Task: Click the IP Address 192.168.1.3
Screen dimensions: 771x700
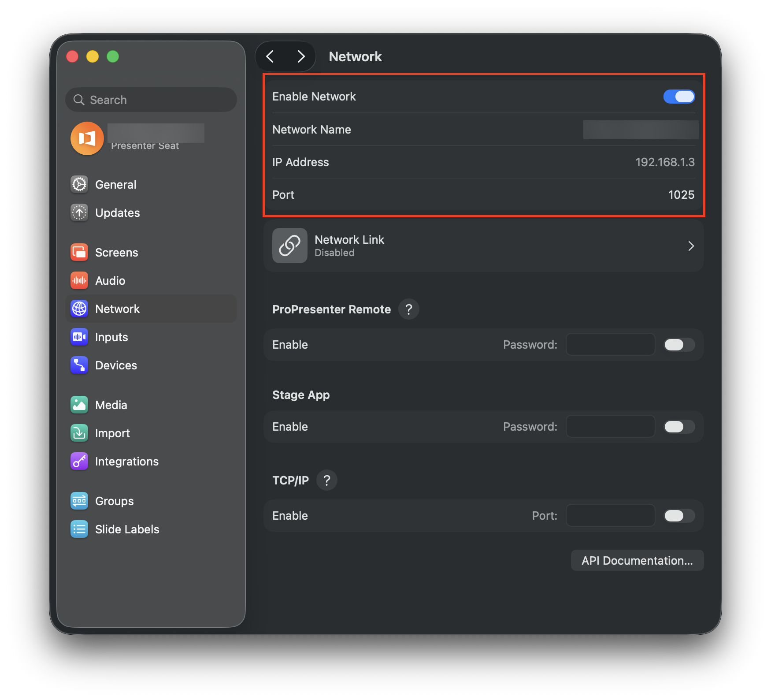Action: pyautogui.click(x=665, y=162)
